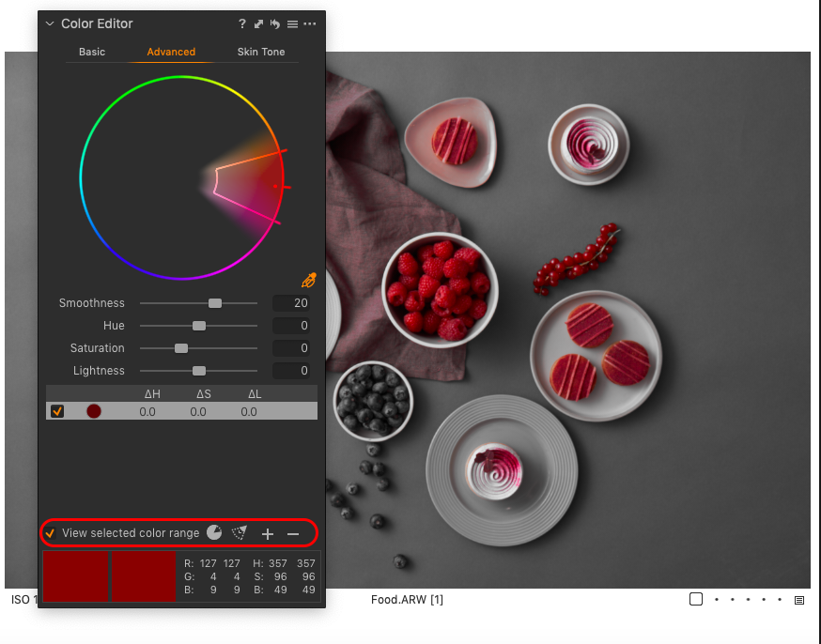Click the diagonal-arrow expand icon in Color Editor header
Viewport: 821px width, 644px height.
pyautogui.click(x=258, y=23)
